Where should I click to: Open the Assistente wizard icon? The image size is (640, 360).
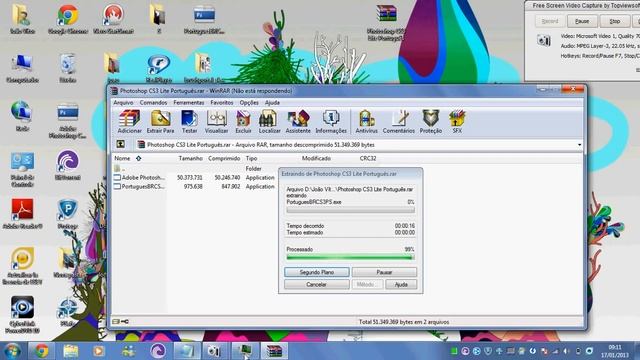point(298,122)
